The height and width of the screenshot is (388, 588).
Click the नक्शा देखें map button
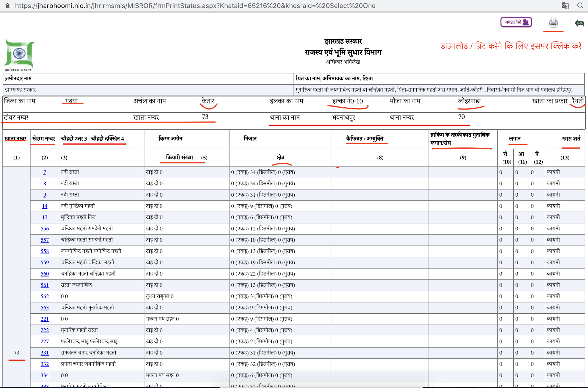(x=516, y=22)
